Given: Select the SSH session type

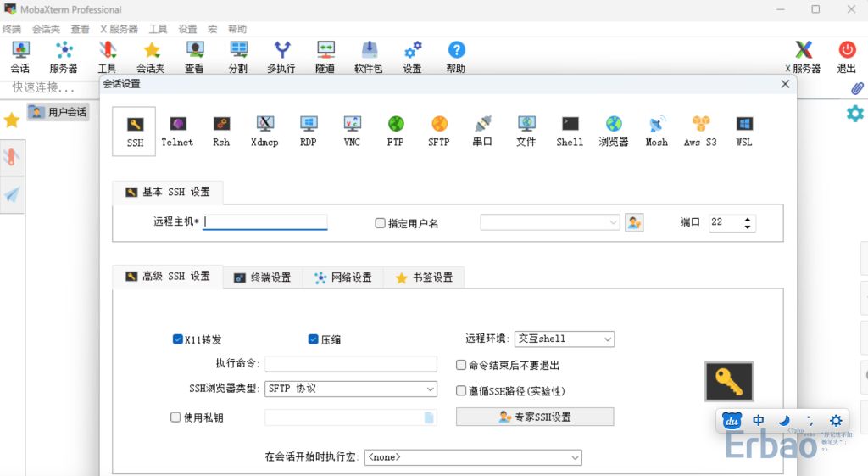Looking at the screenshot, I should (135, 132).
